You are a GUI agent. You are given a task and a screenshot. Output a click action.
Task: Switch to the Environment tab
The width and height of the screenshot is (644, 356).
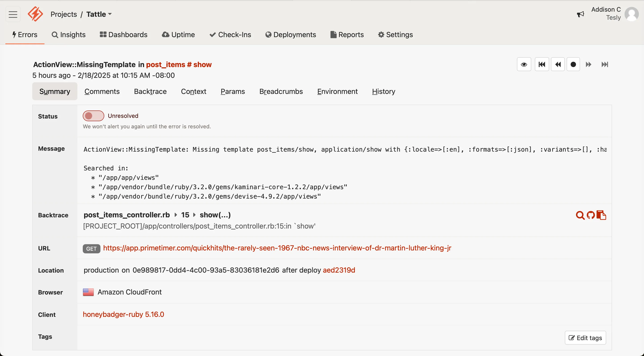(x=337, y=91)
